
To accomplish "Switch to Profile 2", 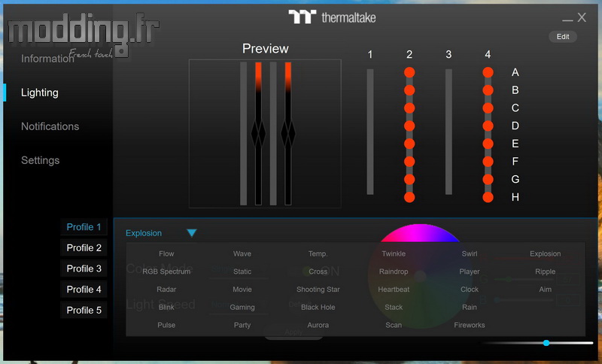I will click(84, 247).
